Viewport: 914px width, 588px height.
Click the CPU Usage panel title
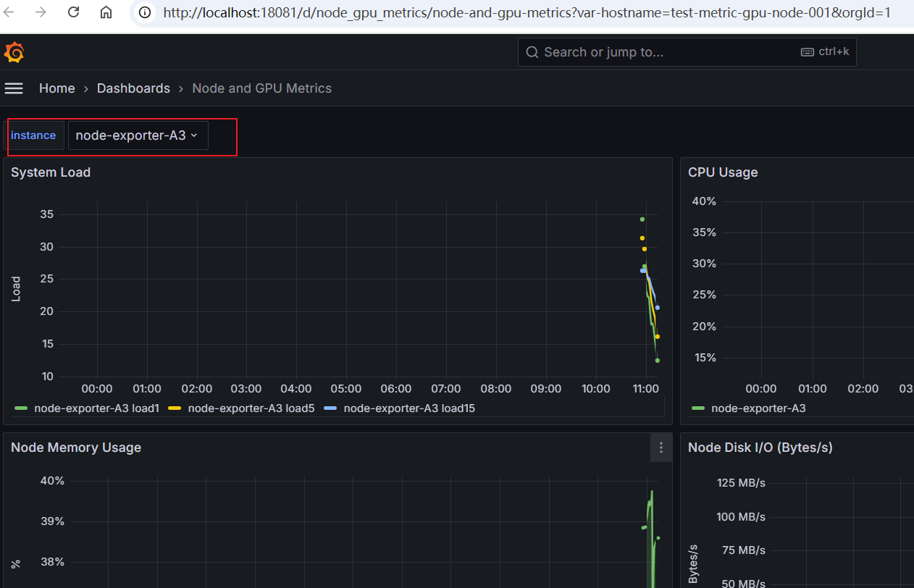(722, 172)
